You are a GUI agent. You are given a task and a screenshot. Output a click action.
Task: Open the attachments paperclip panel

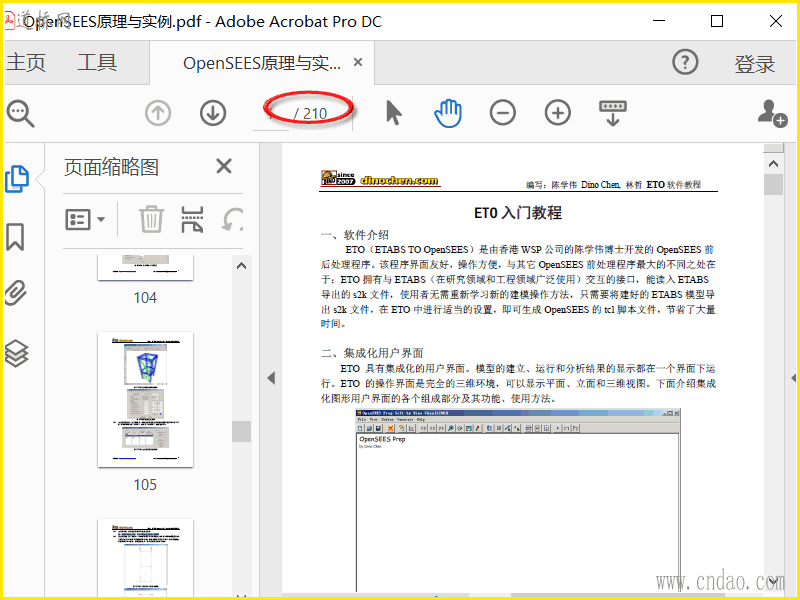click(16, 293)
